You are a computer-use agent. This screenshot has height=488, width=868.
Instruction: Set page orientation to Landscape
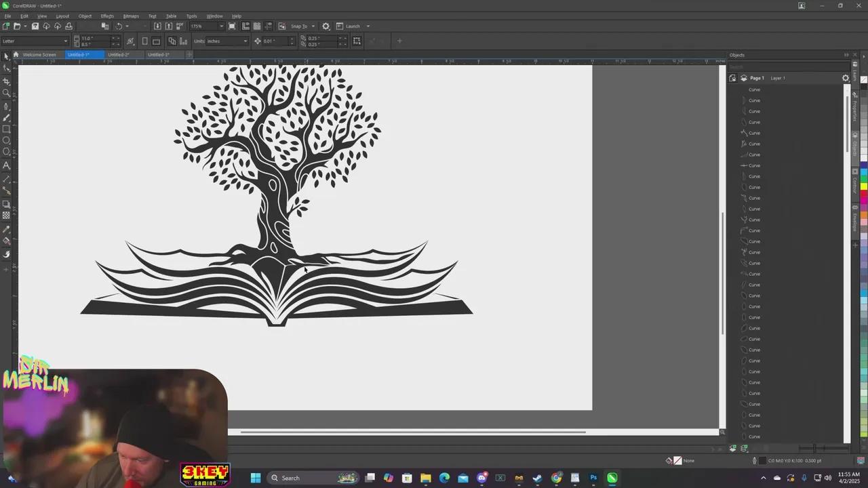(156, 41)
